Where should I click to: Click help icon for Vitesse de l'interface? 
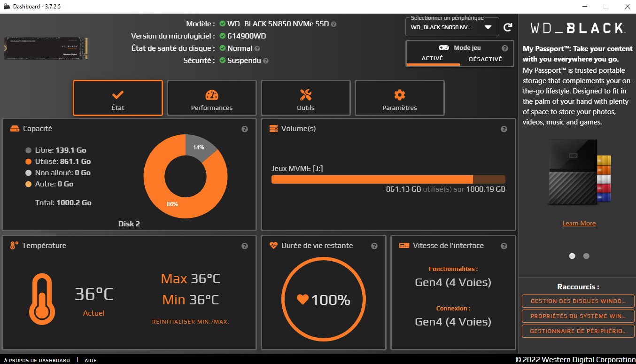click(504, 246)
